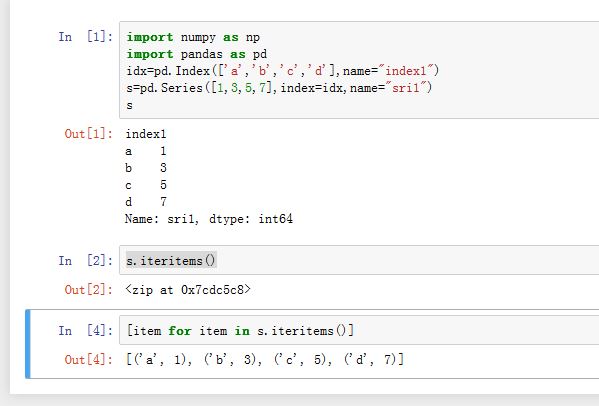Click the Out[2]: prompt label

point(89,290)
